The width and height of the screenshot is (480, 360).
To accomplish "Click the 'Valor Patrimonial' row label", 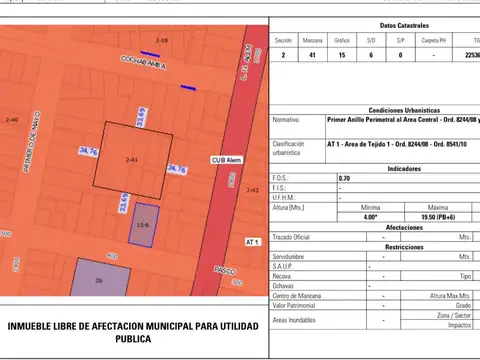I will coord(294,305).
